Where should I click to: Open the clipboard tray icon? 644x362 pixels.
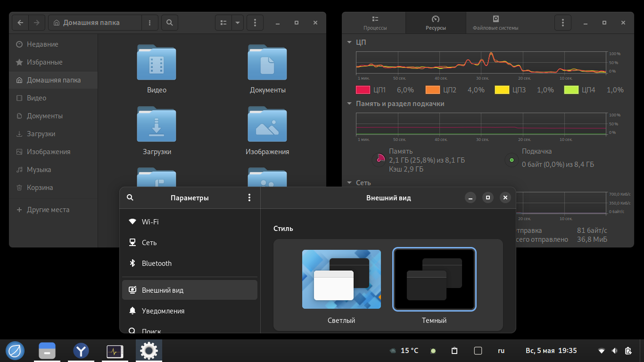pyautogui.click(x=455, y=351)
